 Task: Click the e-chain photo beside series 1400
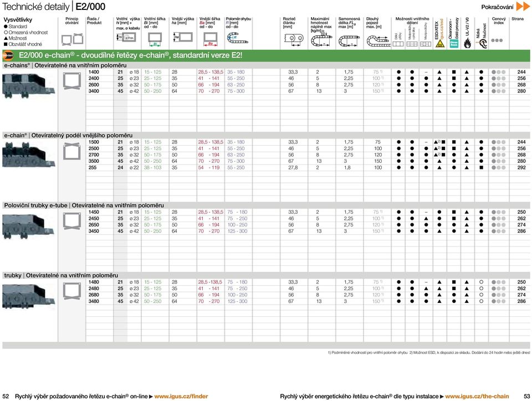click(x=28, y=85)
